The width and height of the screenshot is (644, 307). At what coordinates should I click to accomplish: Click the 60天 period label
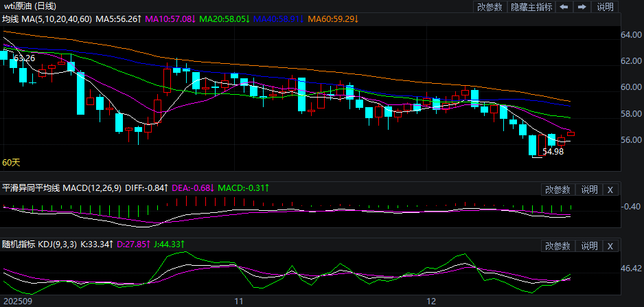(11, 163)
